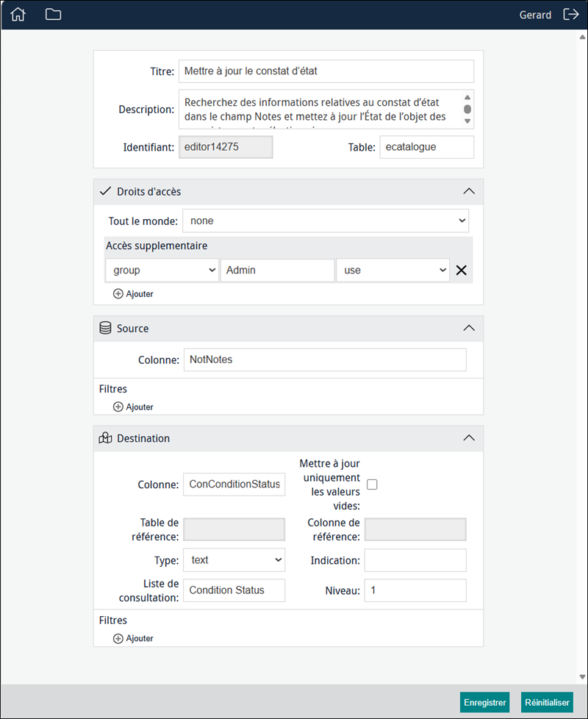Log out using the exit icon
Screen dimensions: 588x719
click(x=571, y=14)
